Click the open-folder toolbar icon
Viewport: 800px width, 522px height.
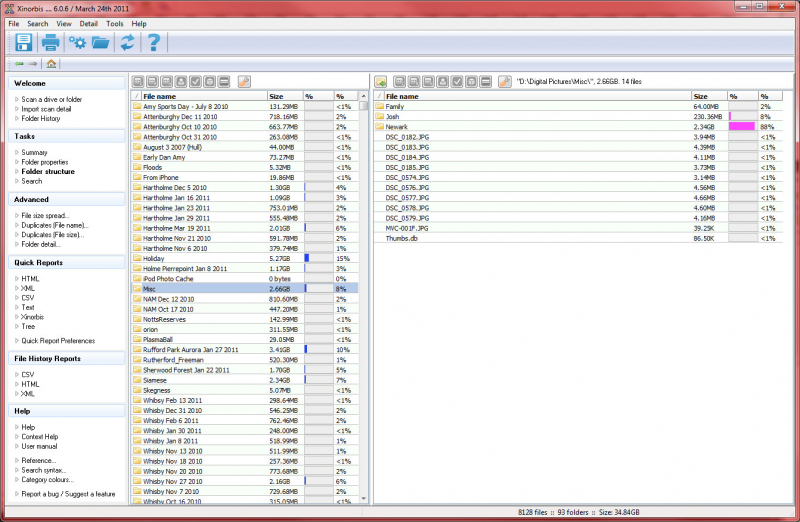(101, 42)
